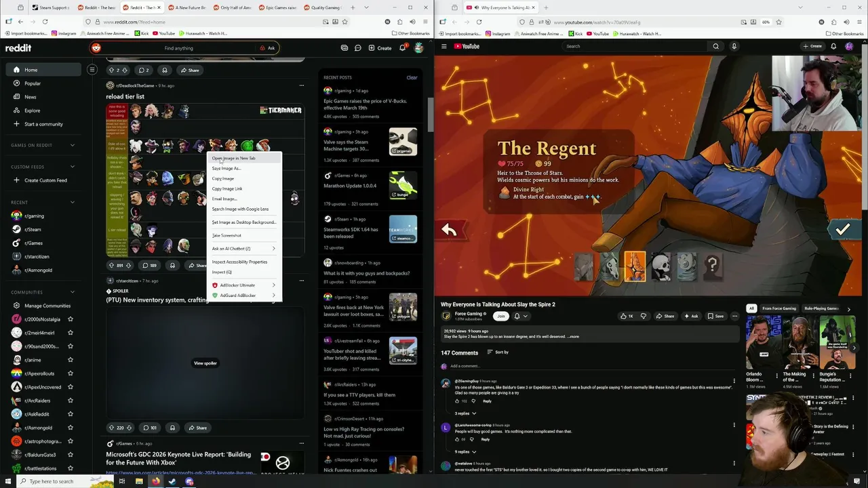Viewport: 868px width, 488px height.
Task: Open YouTube hamburger guide menu
Action: pos(444,46)
